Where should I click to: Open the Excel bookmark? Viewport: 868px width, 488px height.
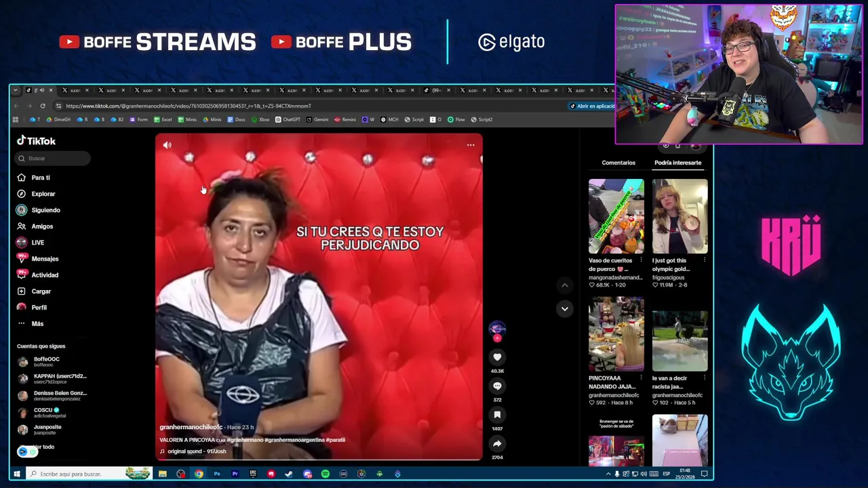pos(163,119)
